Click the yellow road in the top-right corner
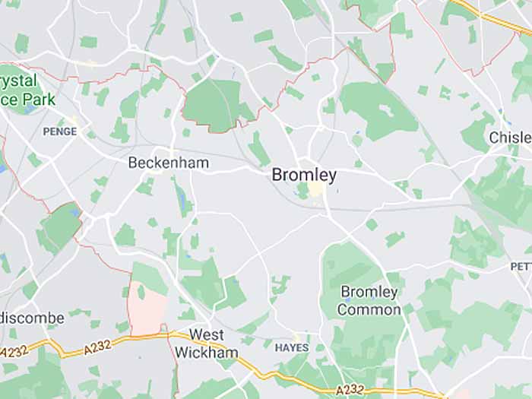Viewport: 532px width, 399px height. pos(492,15)
